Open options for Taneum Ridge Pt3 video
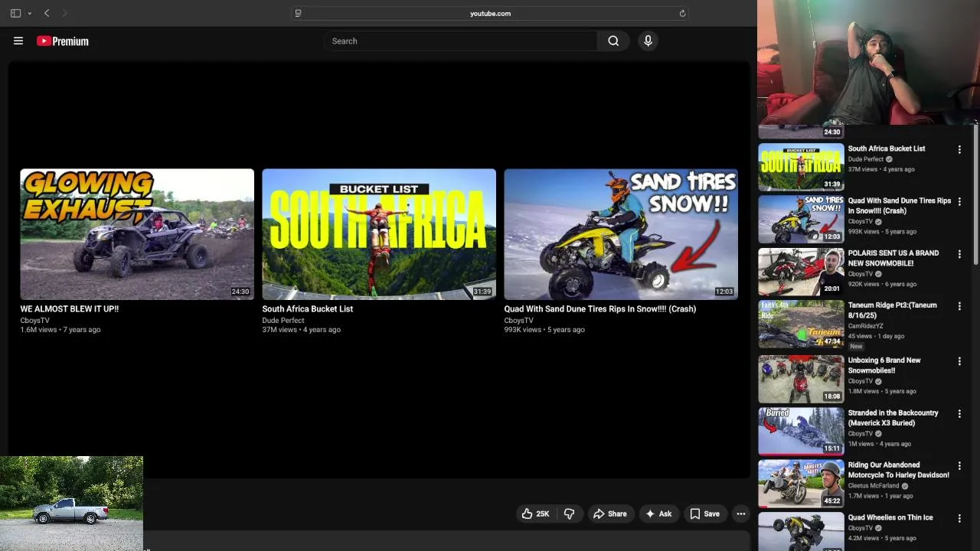Viewport: 980px width, 551px height. coord(959,306)
